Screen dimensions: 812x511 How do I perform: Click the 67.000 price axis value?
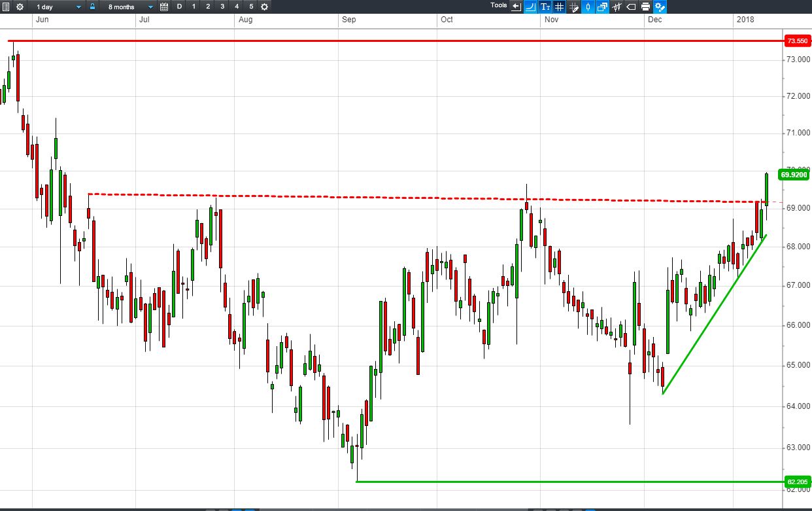coord(798,286)
